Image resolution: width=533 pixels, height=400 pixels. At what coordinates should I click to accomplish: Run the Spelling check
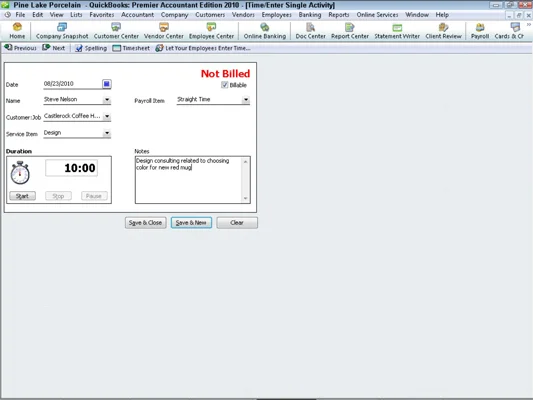pyautogui.click(x=91, y=48)
